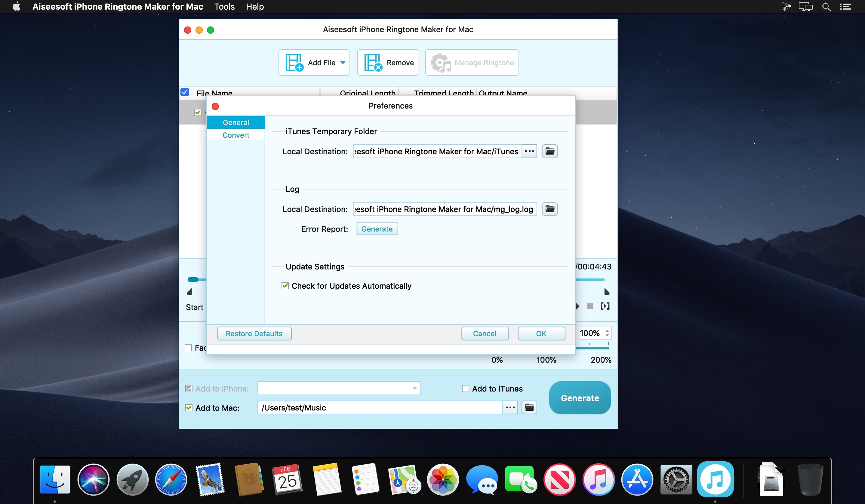Open System Preferences from the Dock
Screen dimensions: 865x504
click(x=676, y=479)
